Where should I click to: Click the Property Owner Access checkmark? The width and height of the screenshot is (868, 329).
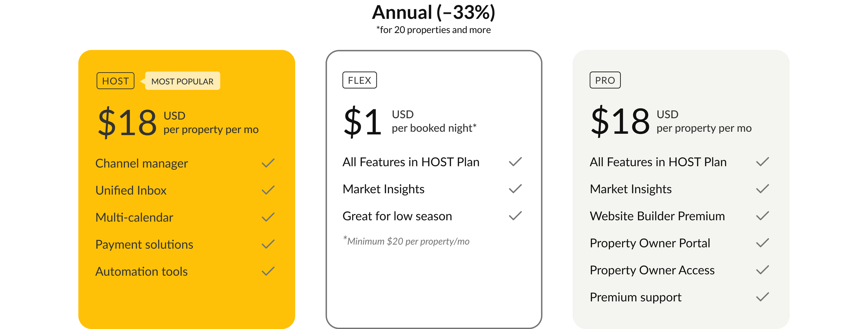(762, 270)
